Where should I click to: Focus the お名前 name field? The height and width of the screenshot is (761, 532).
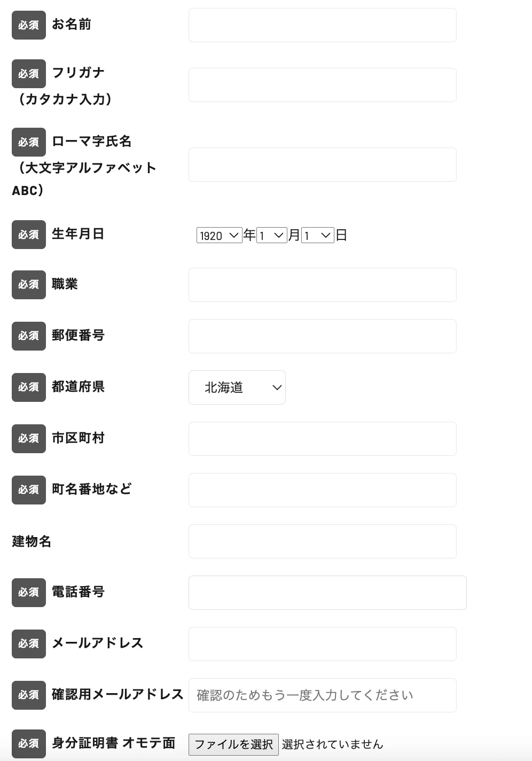pos(323,25)
